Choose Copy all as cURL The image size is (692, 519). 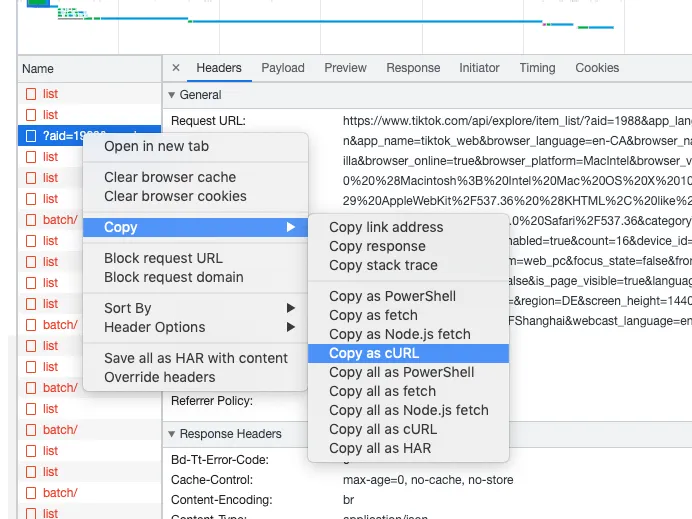408,429
